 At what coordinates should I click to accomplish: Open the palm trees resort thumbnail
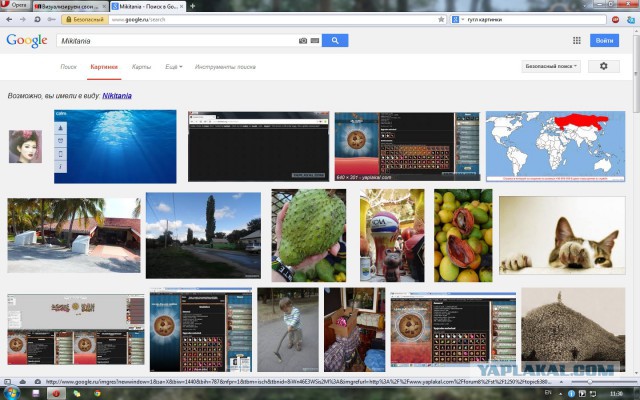pos(74,236)
